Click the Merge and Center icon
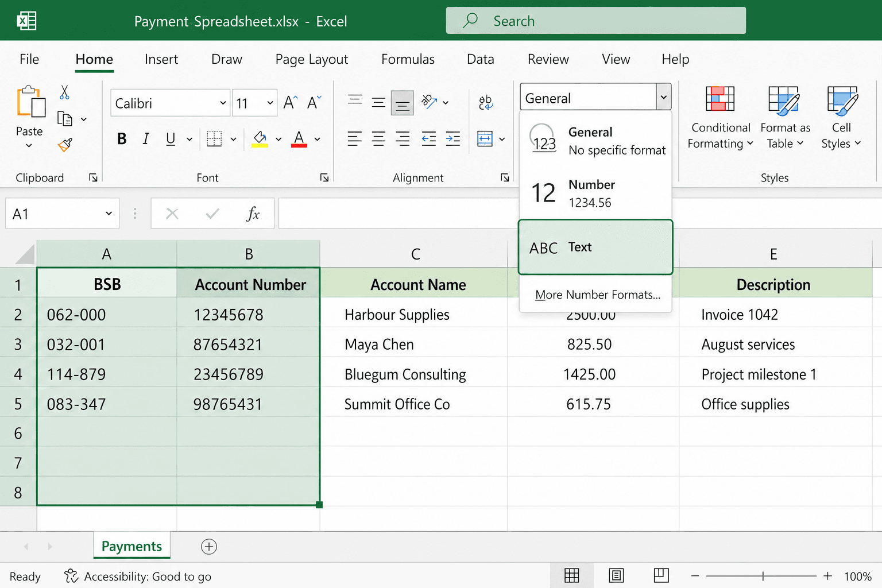The width and height of the screenshot is (882, 588). click(x=485, y=138)
